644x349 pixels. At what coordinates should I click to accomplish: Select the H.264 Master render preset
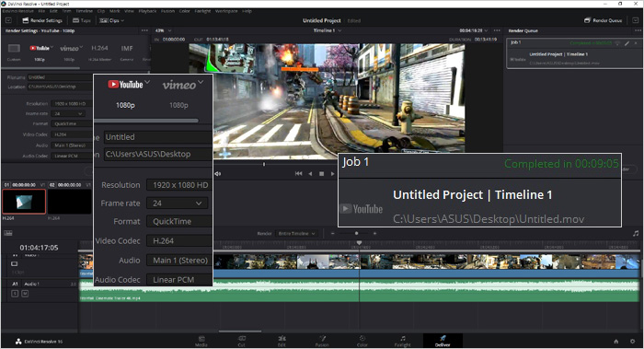tap(99, 52)
